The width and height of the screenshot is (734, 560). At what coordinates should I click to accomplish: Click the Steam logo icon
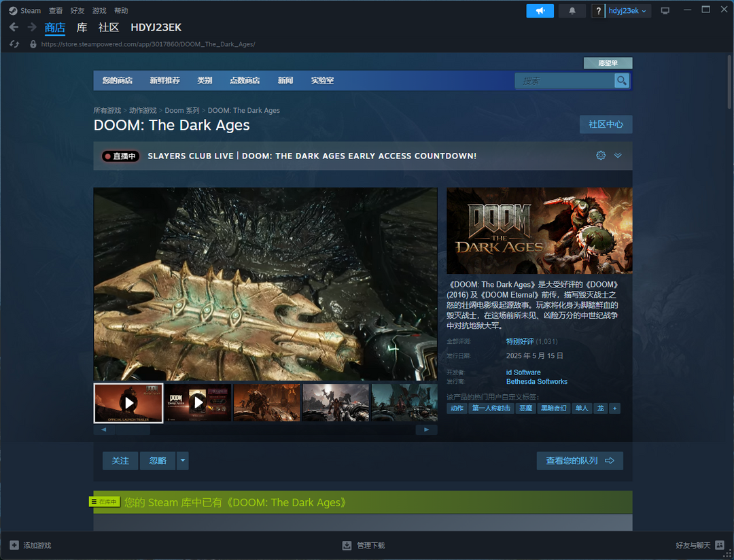tap(13, 11)
